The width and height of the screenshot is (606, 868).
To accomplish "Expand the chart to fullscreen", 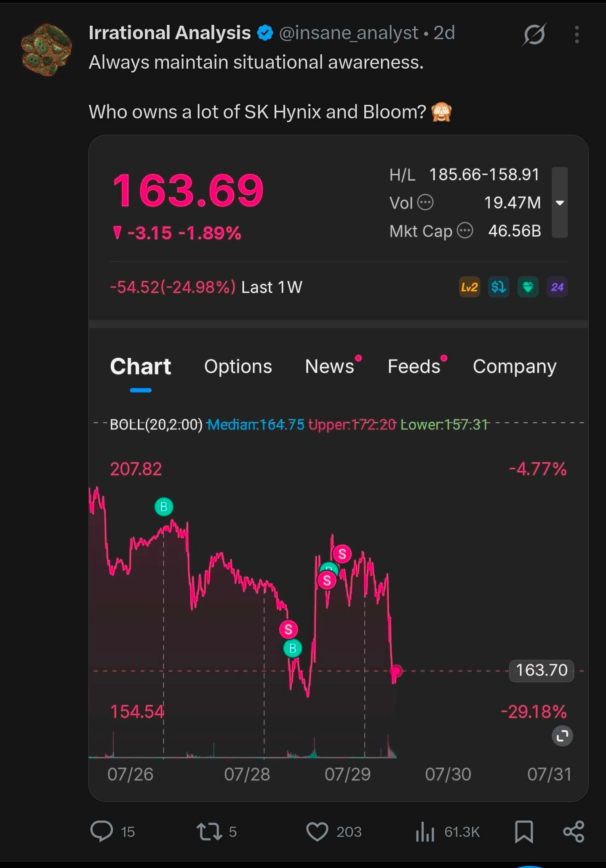I will pos(562,736).
